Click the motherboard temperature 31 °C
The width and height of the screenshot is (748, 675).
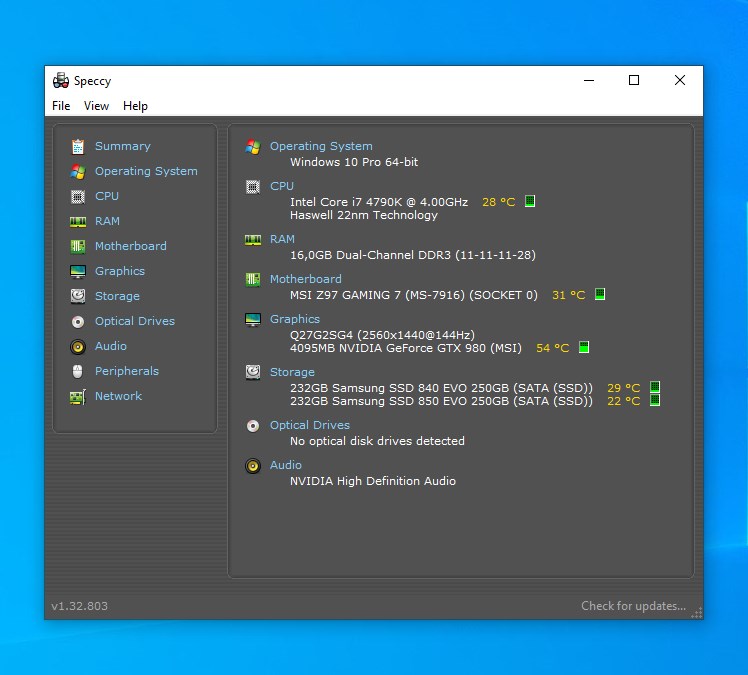click(x=569, y=295)
